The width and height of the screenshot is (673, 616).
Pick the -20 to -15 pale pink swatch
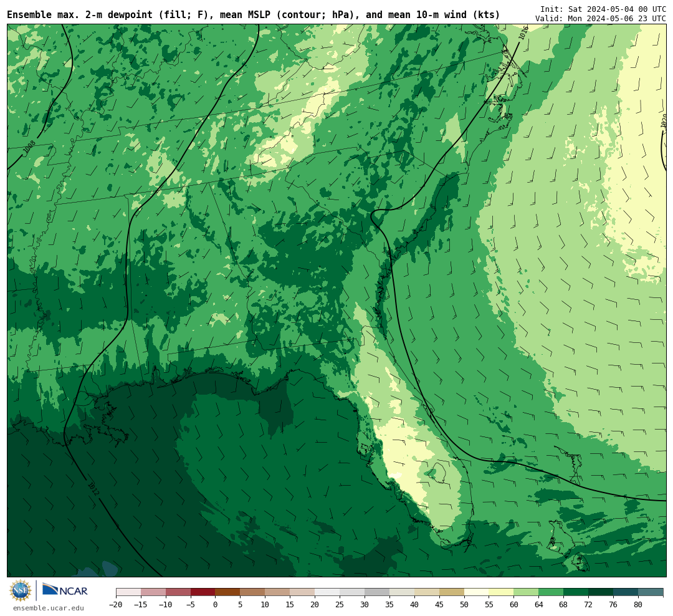(128, 592)
